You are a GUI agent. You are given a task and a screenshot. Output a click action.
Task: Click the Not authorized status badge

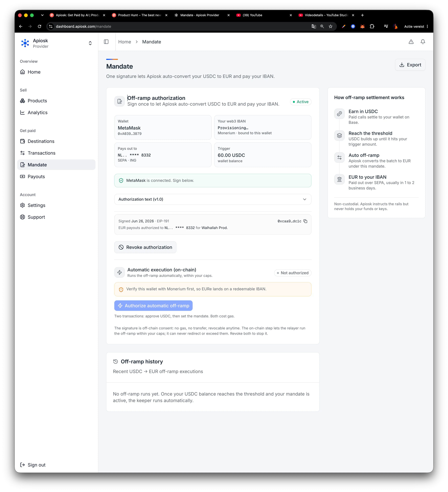pos(293,273)
